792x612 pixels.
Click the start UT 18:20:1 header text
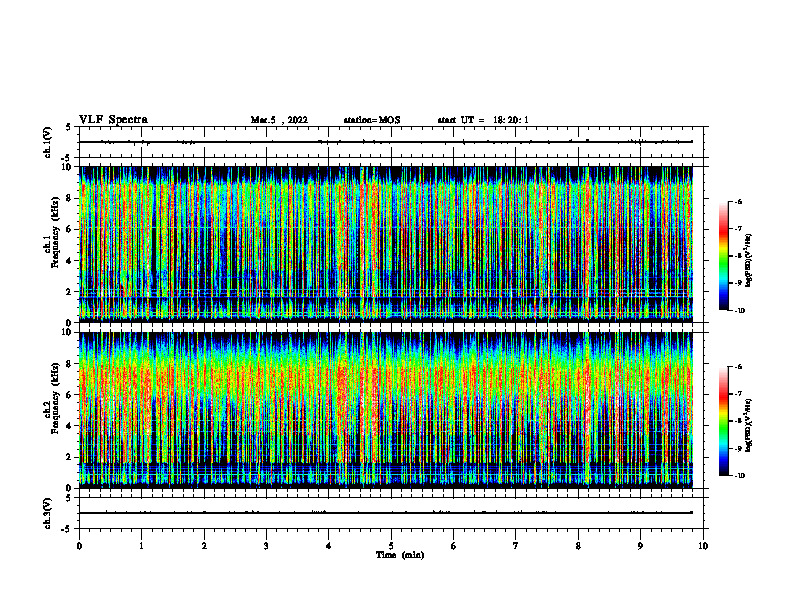483,120
